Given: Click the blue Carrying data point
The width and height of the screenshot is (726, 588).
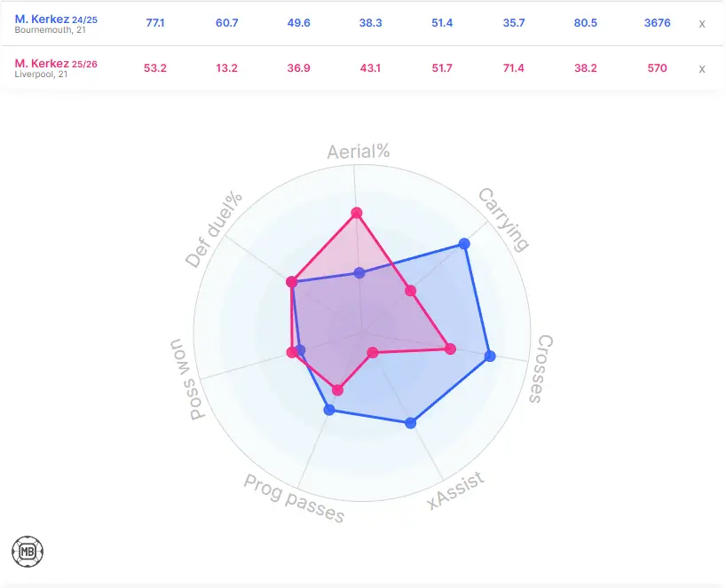Looking at the screenshot, I should click(x=464, y=243).
